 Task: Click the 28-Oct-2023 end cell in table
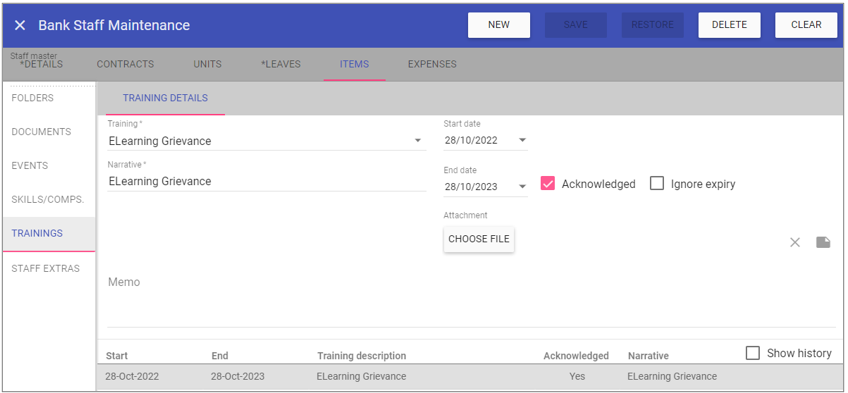point(238,376)
